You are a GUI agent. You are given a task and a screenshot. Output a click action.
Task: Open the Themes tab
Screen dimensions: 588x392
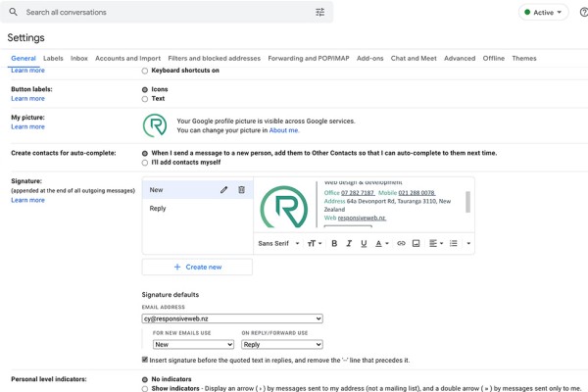(x=524, y=58)
